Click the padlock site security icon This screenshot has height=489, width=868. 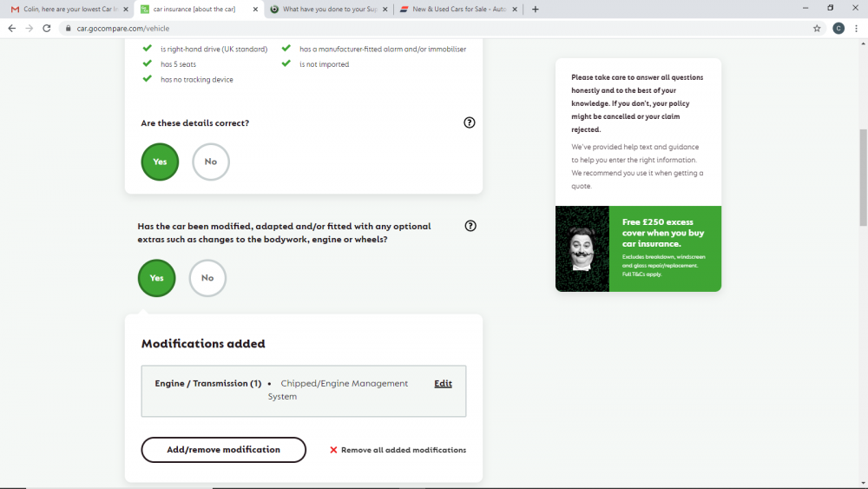(68, 29)
